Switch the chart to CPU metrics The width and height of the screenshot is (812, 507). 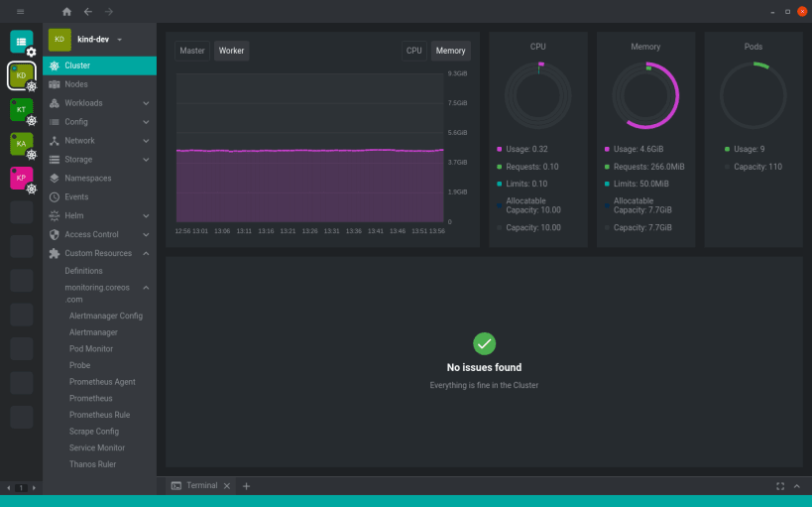(413, 51)
